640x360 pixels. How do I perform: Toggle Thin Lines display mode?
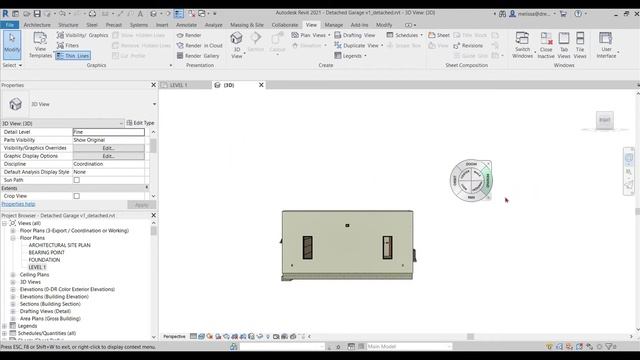tap(73, 56)
